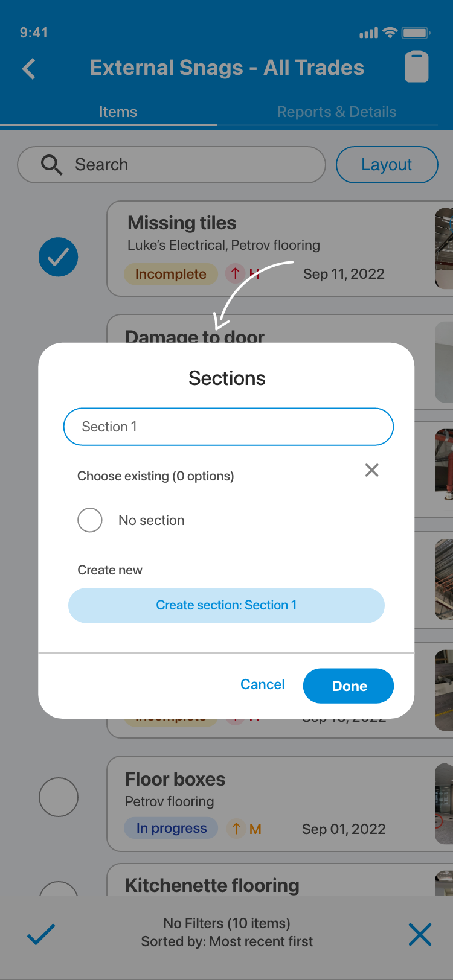Check the Floor boxes item circle

coord(59,797)
